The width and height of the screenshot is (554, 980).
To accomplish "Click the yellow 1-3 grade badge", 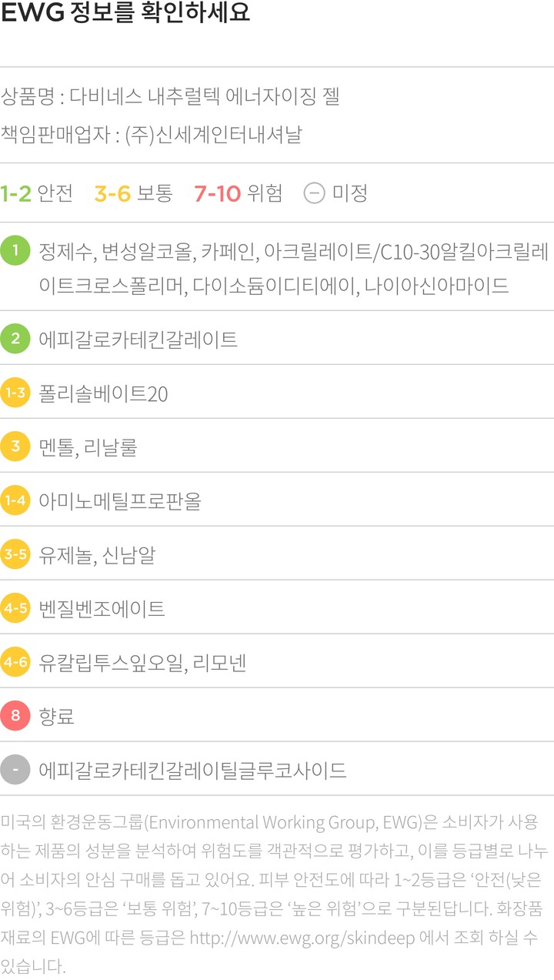I will [x=15, y=393].
